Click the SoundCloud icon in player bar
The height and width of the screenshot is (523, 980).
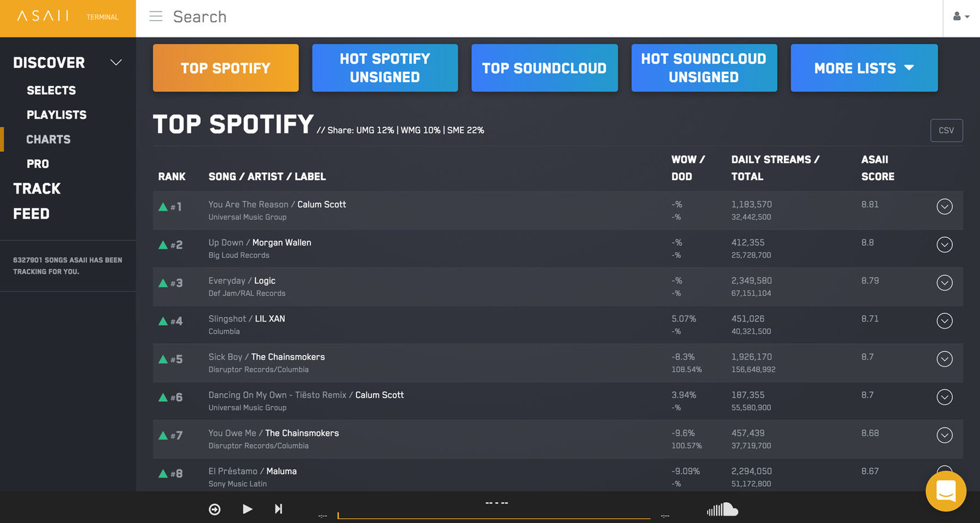coord(722,510)
